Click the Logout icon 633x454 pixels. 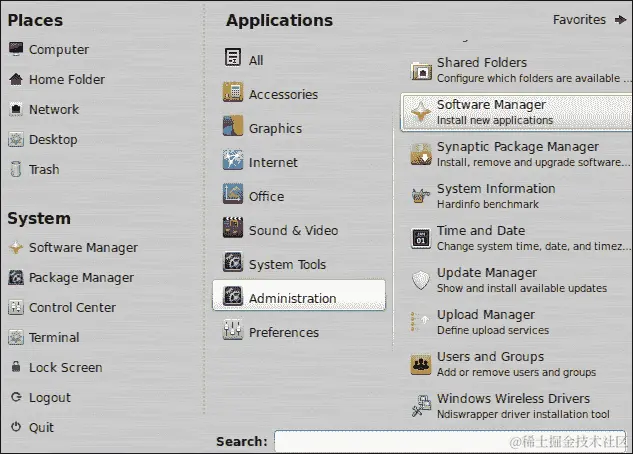point(16,397)
